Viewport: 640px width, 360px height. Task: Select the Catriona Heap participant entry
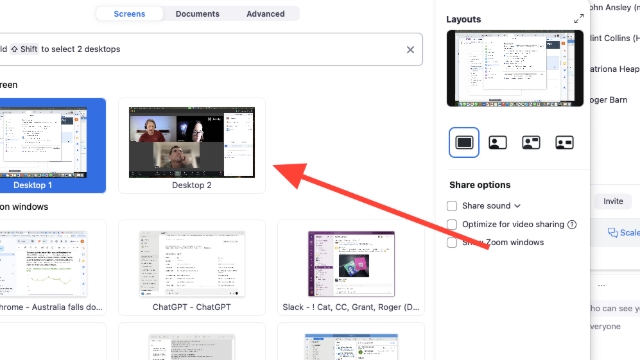(615, 69)
